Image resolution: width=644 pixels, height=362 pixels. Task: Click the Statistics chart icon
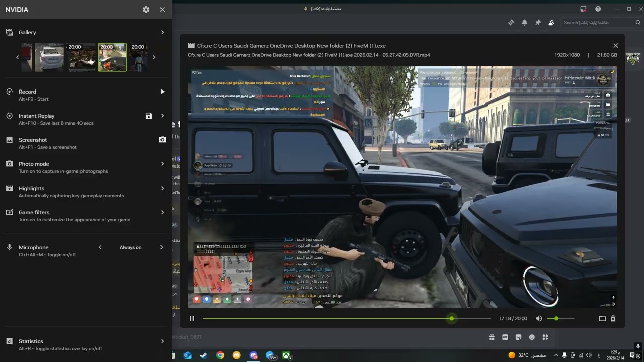click(9, 341)
